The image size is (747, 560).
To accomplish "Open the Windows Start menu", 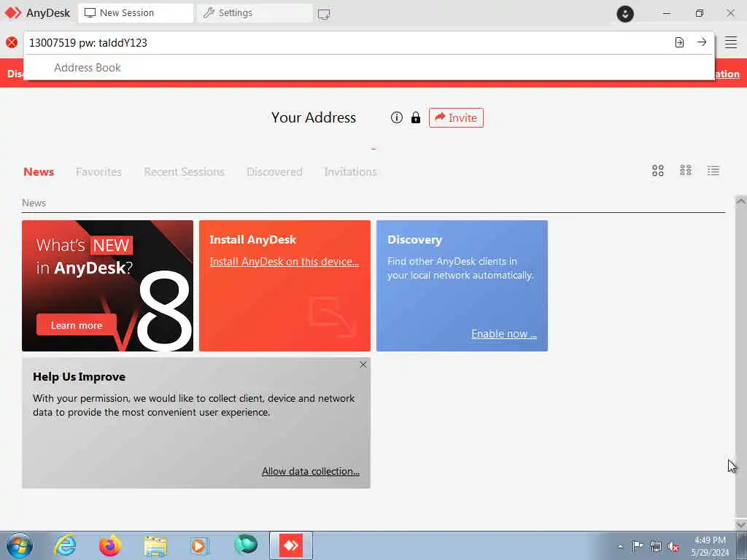I will [19, 545].
